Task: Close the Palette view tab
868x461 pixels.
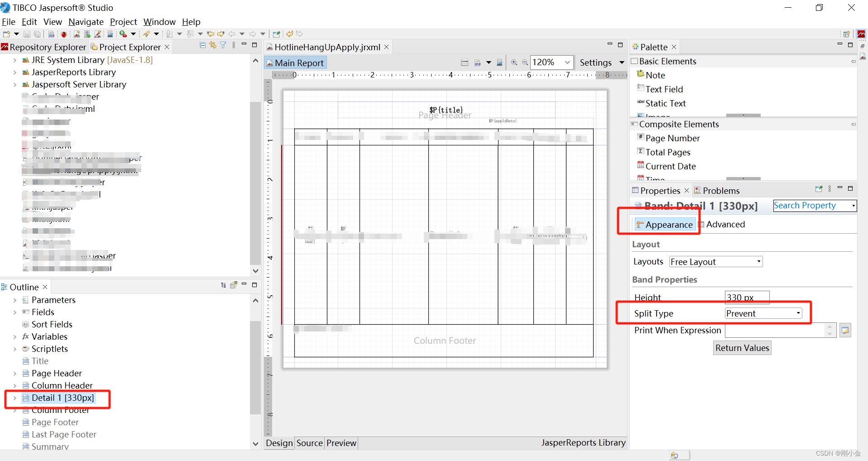Action: pos(674,47)
